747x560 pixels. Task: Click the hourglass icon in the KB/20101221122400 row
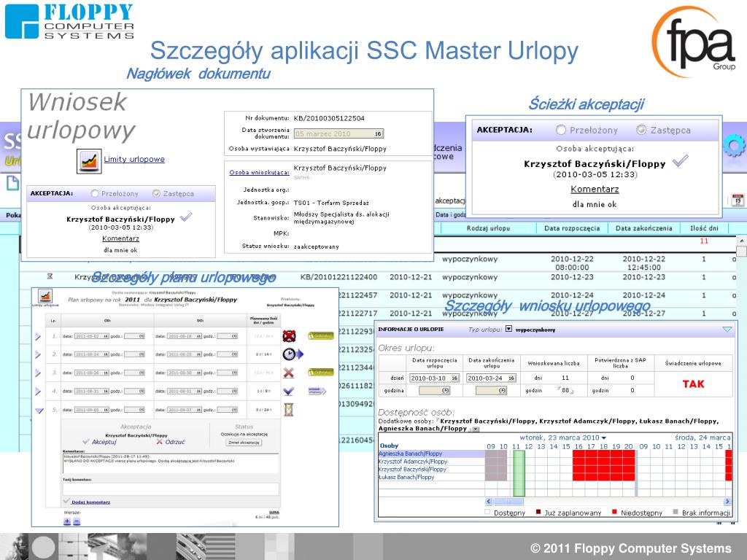tap(50, 276)
